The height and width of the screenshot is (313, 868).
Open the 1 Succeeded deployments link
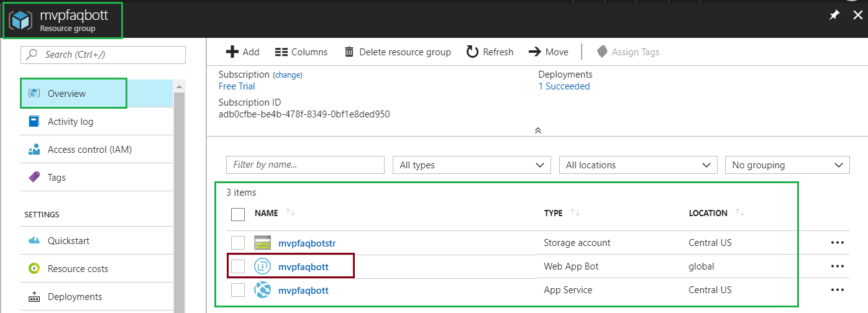[564, 86]
